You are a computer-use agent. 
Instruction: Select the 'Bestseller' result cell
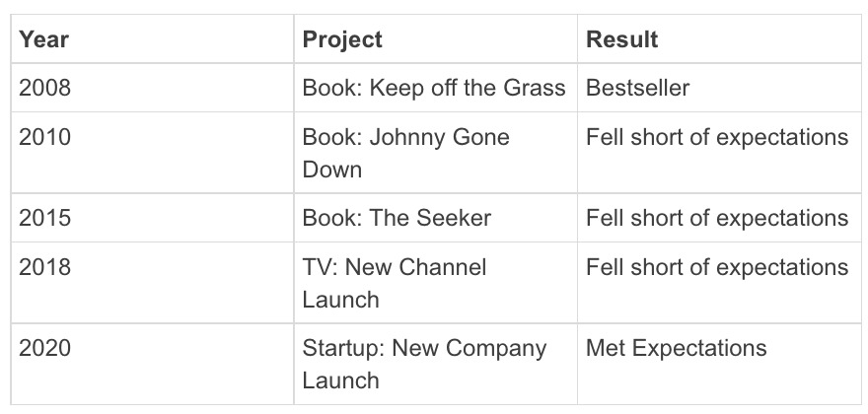(x=637, y=88)
